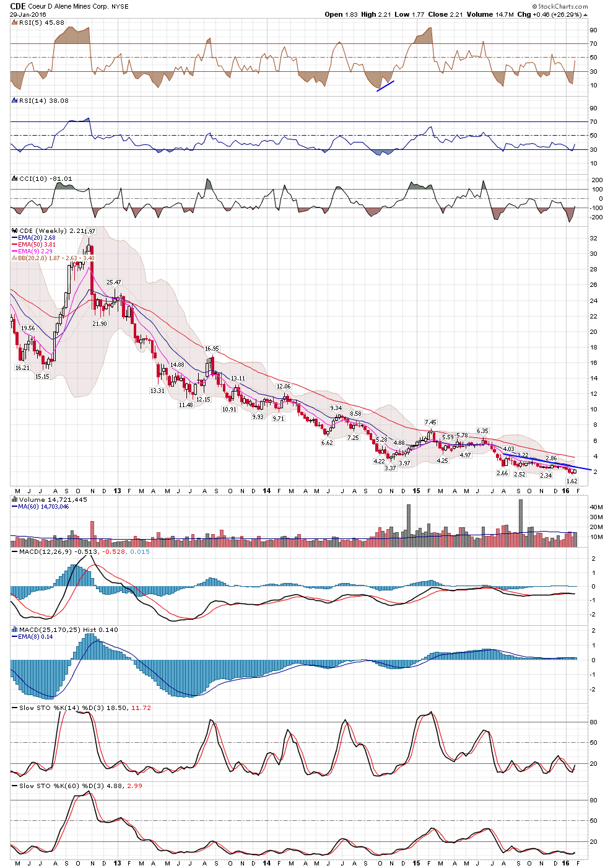
Task: Click the 14 year label below price chart
Action: (267, 491)
